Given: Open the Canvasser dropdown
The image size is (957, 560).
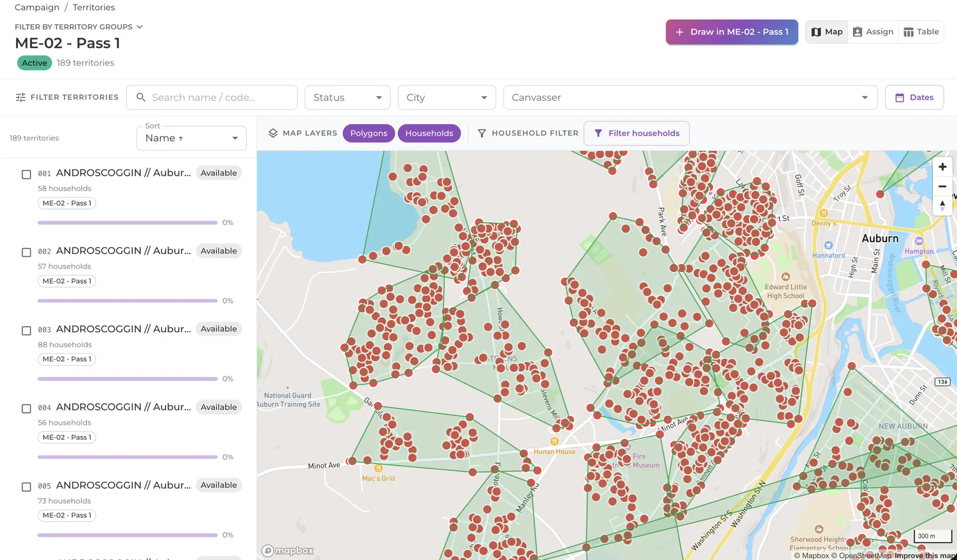Looking at the screenshot, I should pos(690,97).
